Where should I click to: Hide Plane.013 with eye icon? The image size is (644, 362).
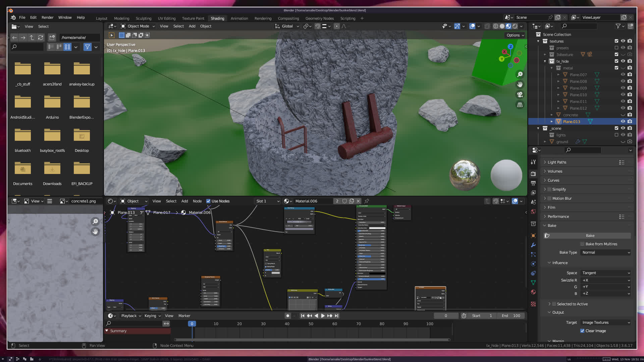[623, 121]
